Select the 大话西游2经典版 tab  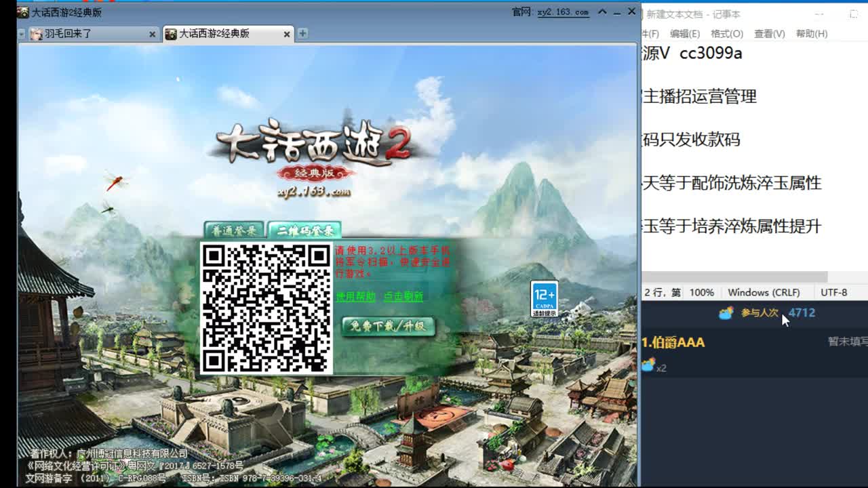tap(228, 33)
